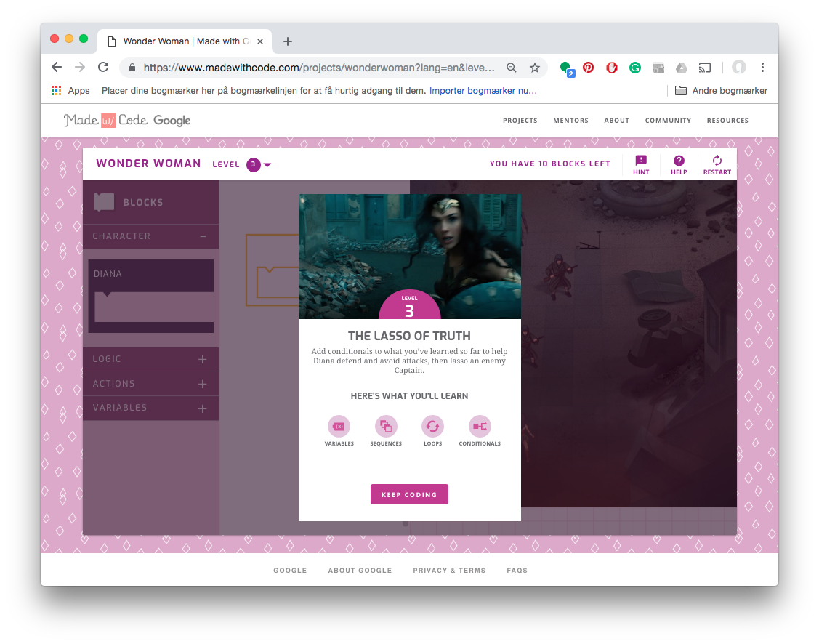Open the About menu
This screenshot has width=819, height=644.
(x=616, y=121)
